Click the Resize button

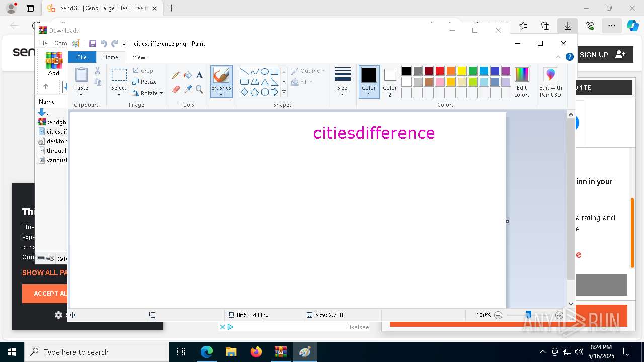pos(145,82)
